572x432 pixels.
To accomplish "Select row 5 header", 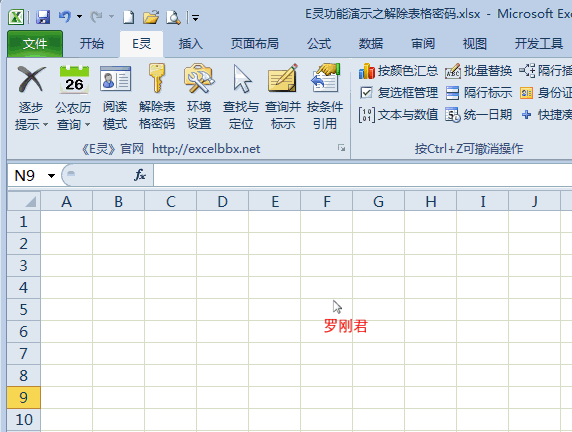I will point(24,309).
